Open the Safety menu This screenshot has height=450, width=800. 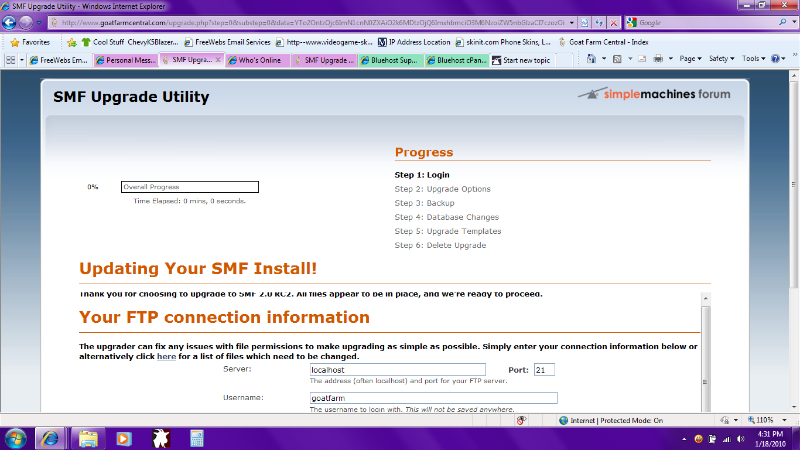[x=721, y=59]
